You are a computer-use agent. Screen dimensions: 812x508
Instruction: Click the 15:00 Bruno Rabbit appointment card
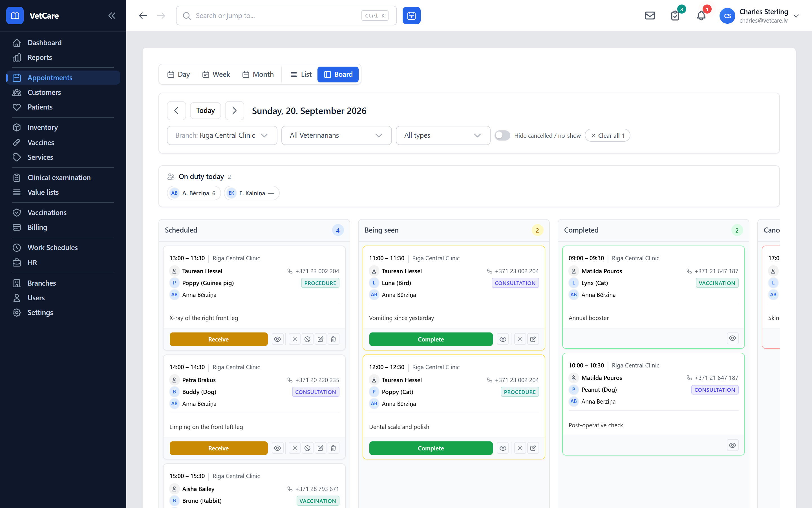pyautogui.click(x=254, y=486)
